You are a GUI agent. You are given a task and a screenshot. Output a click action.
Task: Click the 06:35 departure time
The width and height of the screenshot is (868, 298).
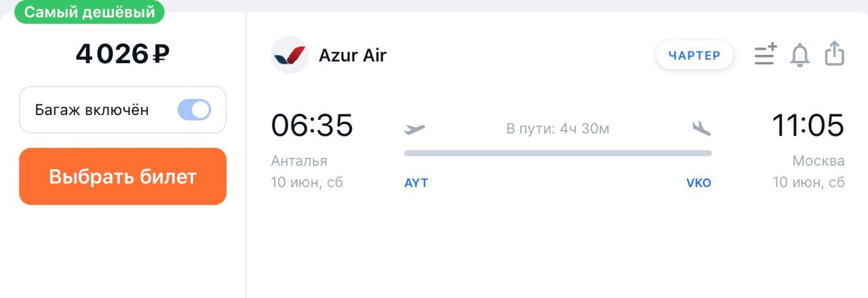[x=312, y=125]
